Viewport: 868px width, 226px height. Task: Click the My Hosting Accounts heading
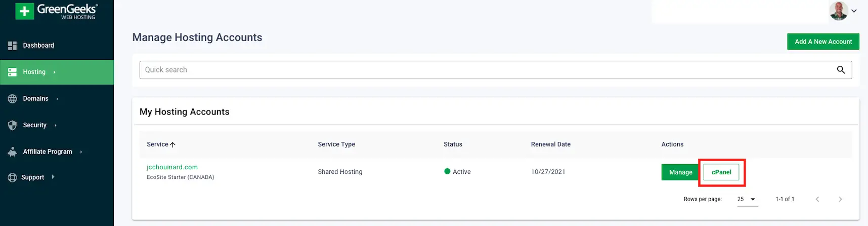(185, 112)
